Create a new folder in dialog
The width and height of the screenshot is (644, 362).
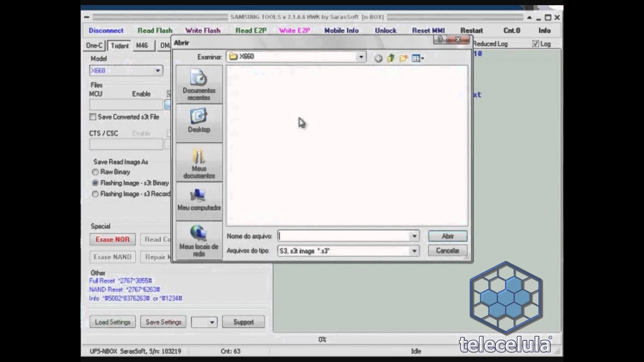point(404,58)
